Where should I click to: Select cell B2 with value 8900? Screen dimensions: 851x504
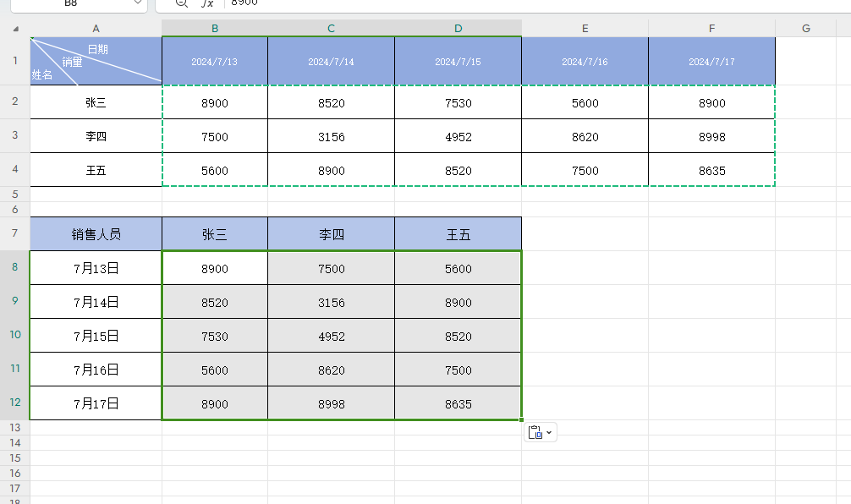(x=215, y=102)
